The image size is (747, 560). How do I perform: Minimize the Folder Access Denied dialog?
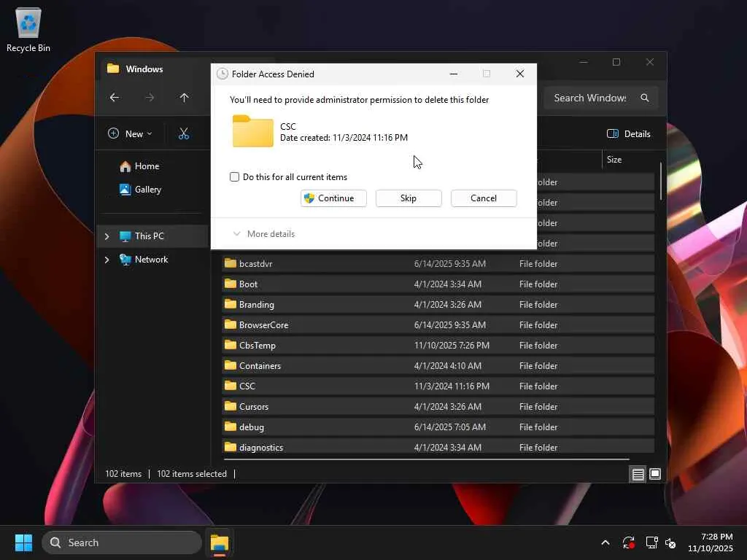(x=454, y=74)
